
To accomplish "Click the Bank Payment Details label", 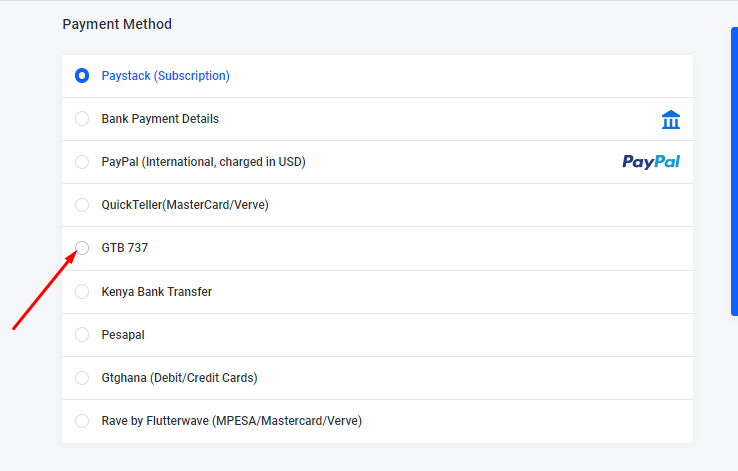I will 160,119.
